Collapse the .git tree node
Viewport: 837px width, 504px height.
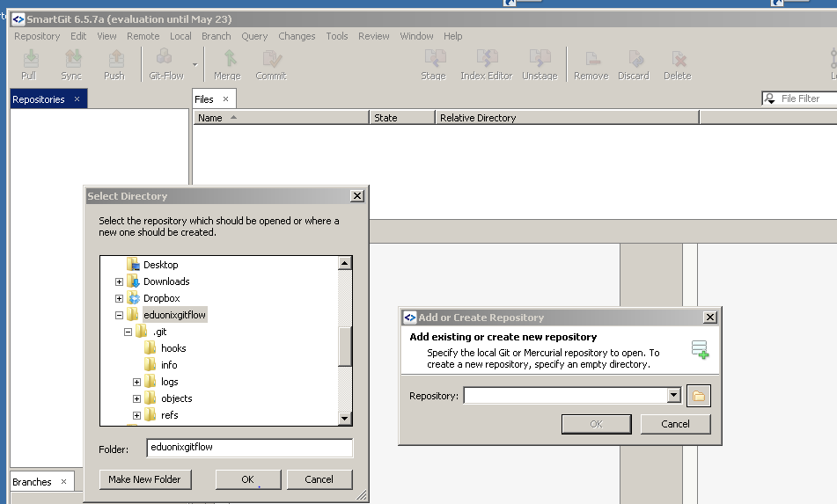pyautogui.click(x=128, y=332)
